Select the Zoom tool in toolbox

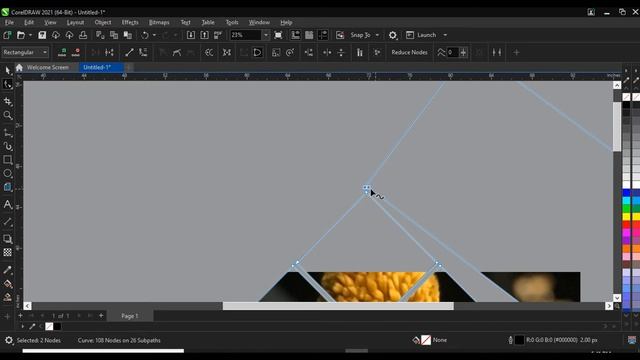point(7,115)
